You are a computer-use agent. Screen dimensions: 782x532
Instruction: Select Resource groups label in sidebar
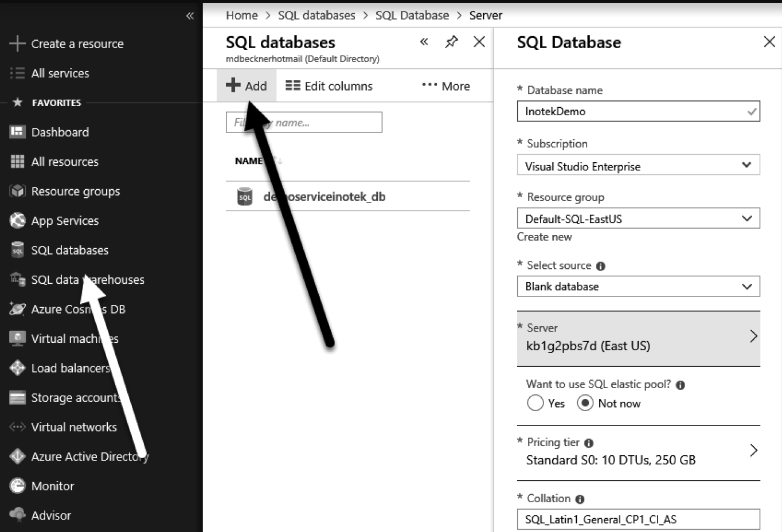pyautogui.click(x=76, y=191)
